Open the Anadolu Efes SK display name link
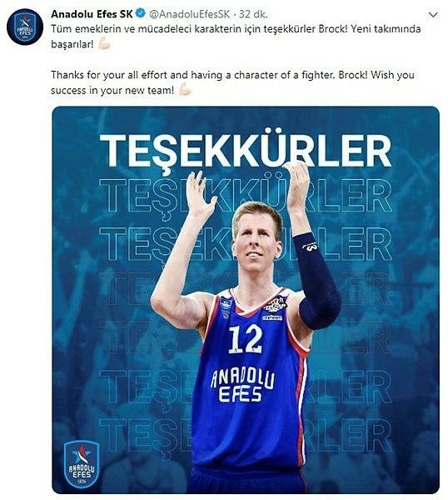 click(x=92, y=14)
